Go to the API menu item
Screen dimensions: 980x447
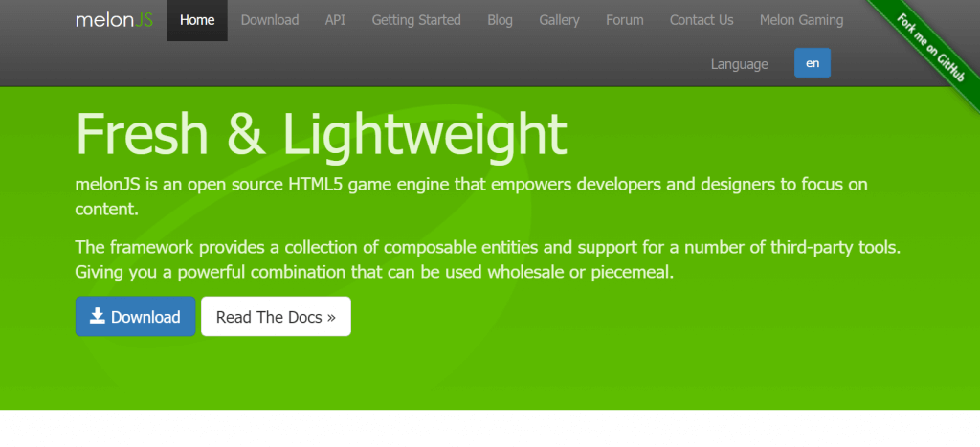pos(335,20)
